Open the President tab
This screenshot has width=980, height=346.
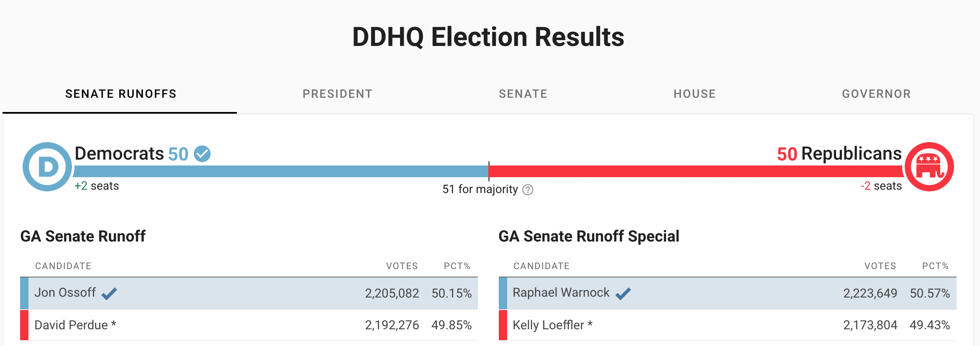point(338,94)
